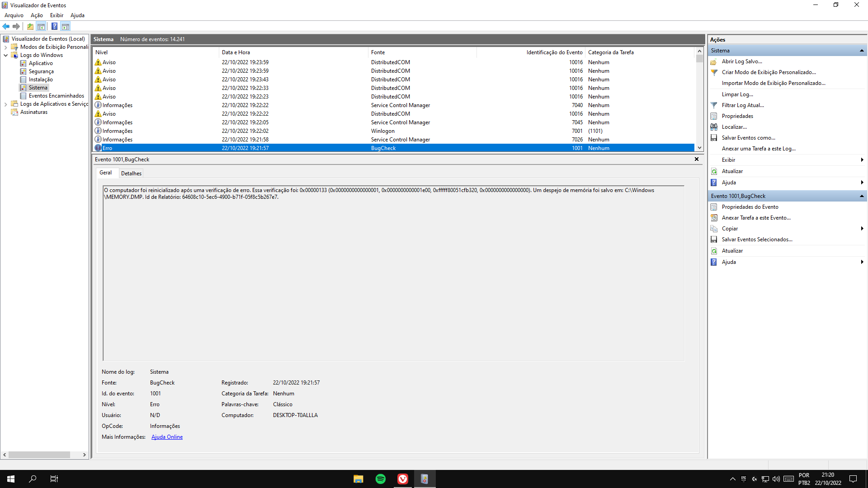The image size is (868, 488).
Task: Expand Modos de Exibição Personalizados tree node
Action: click(5, 47)
